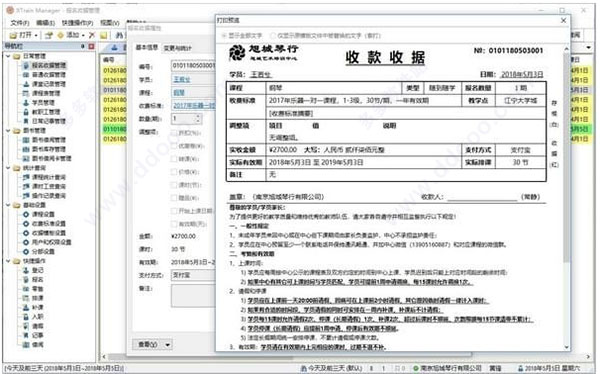The height and width of the screenshot is (374, 600).
Task: Open the dropdown arrow beside 查看 button
Action: pos(168,345)
